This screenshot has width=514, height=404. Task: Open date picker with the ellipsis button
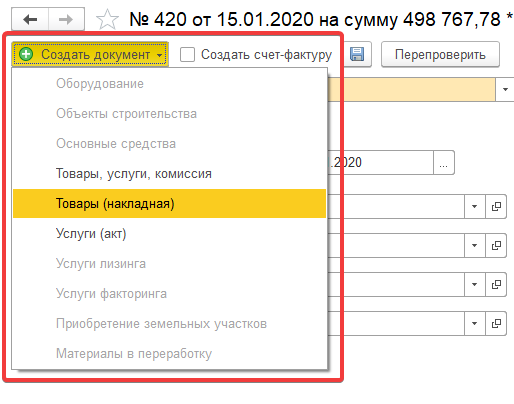(444, 163)
